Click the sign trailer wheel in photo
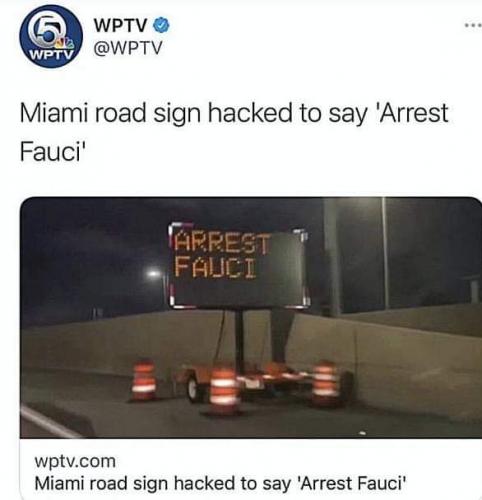This screenshot has width=482, height=500. 192,389
